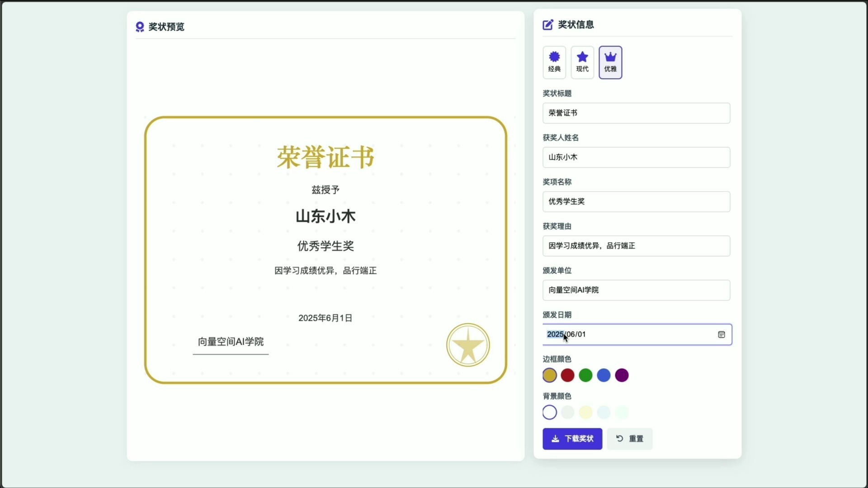Select the light yellow background swatch
This screenshot has height=488, width=868.
pos(586,412)
